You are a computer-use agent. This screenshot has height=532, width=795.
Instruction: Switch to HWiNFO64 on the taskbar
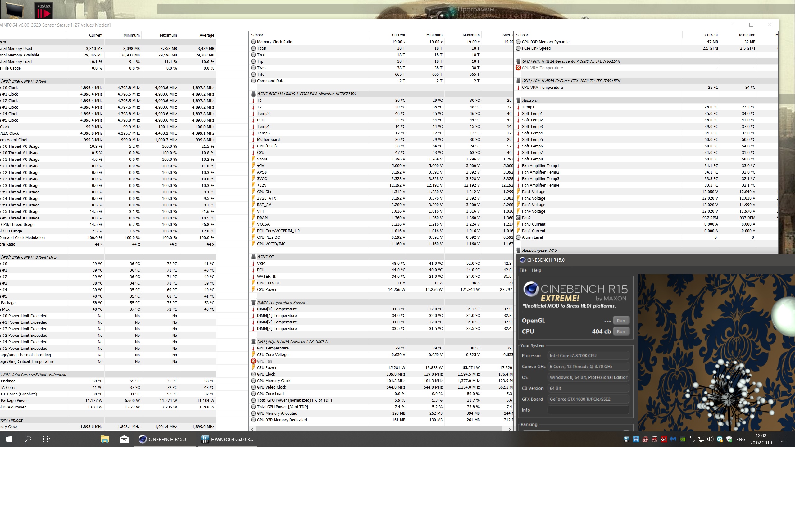tap(227, 439)
